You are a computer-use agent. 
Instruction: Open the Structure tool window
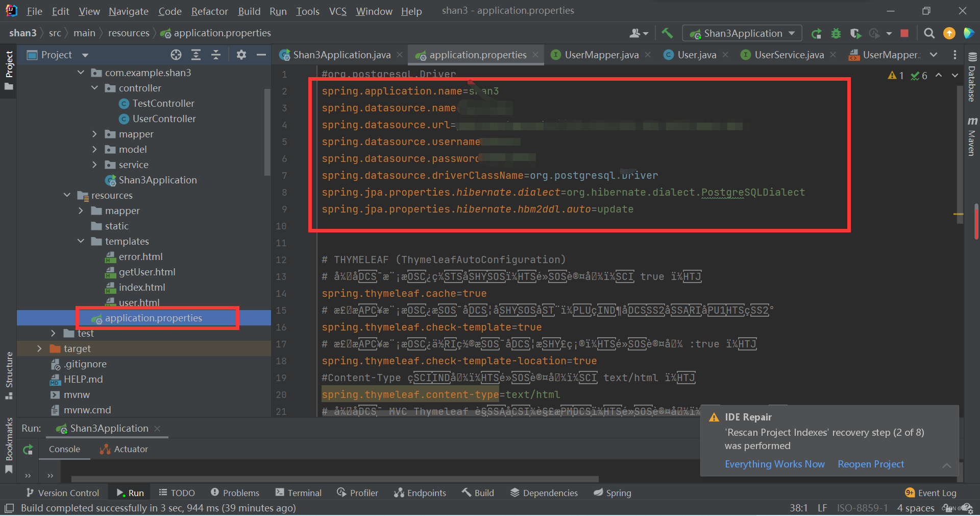tap(9, 376)
